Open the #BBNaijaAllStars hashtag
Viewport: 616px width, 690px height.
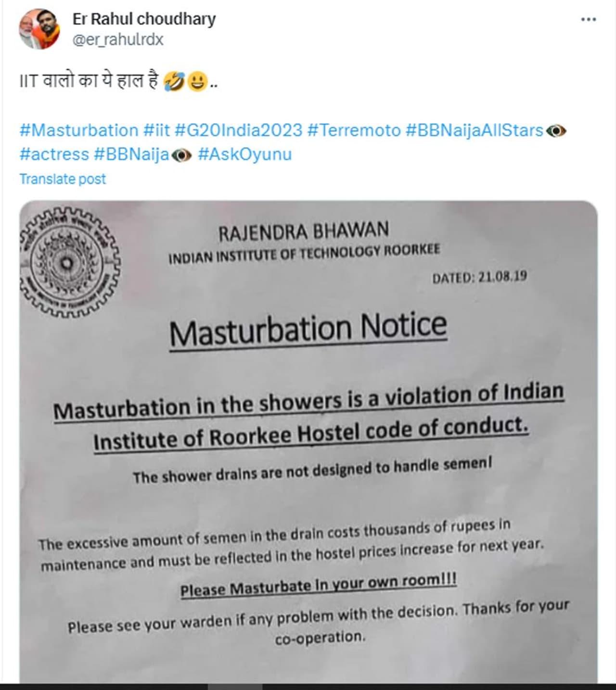pyautogui.click(x=475, y=130)
